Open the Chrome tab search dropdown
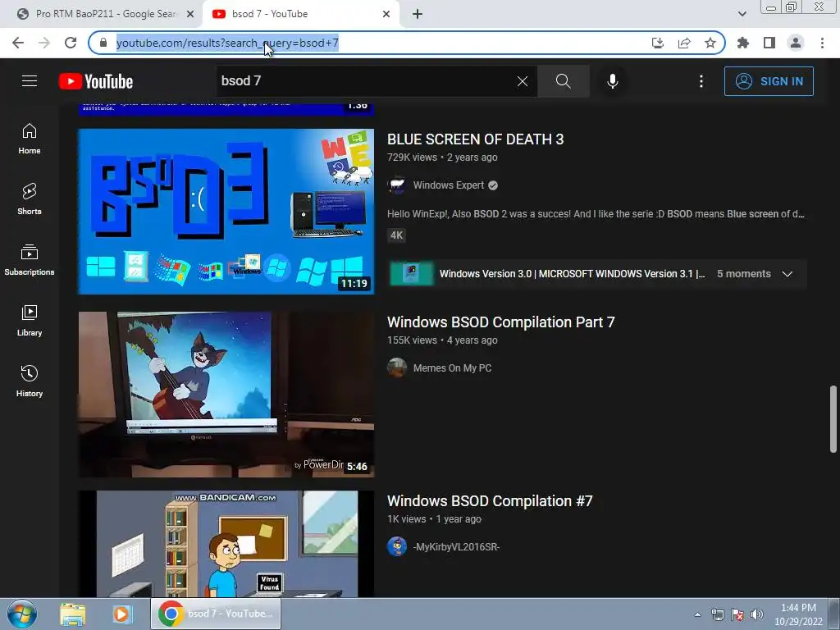The height and width of the screenshot is (630, 840). (x=742, y=14)
